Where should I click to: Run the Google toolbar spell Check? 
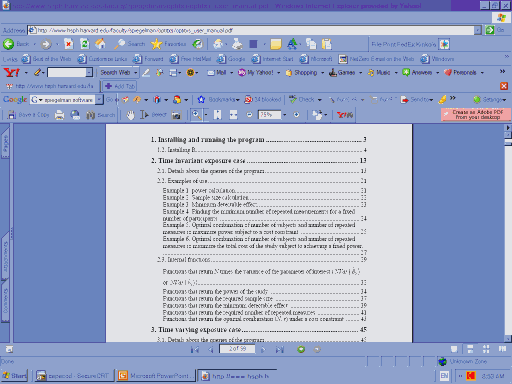pyautogui.click(x=302, y=99)
